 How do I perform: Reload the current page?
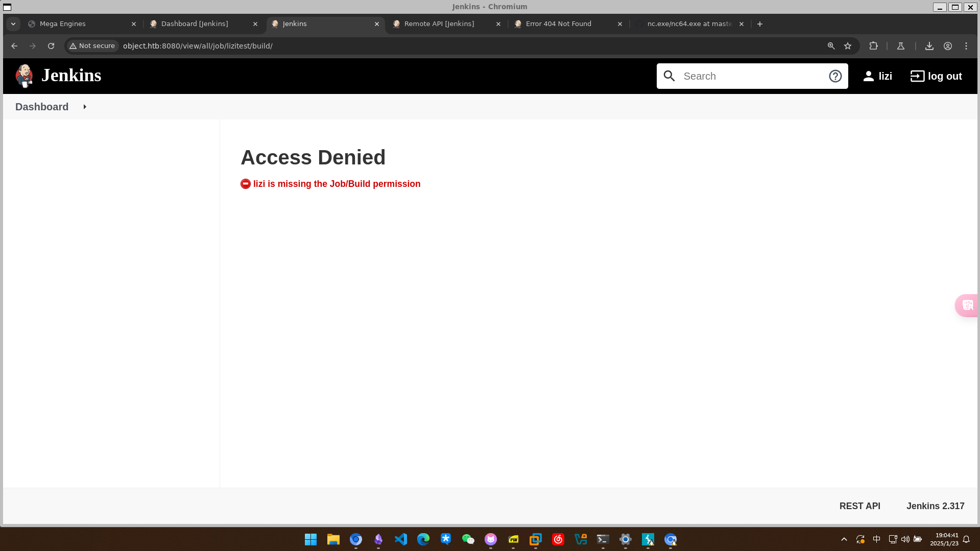pos(51,46)
